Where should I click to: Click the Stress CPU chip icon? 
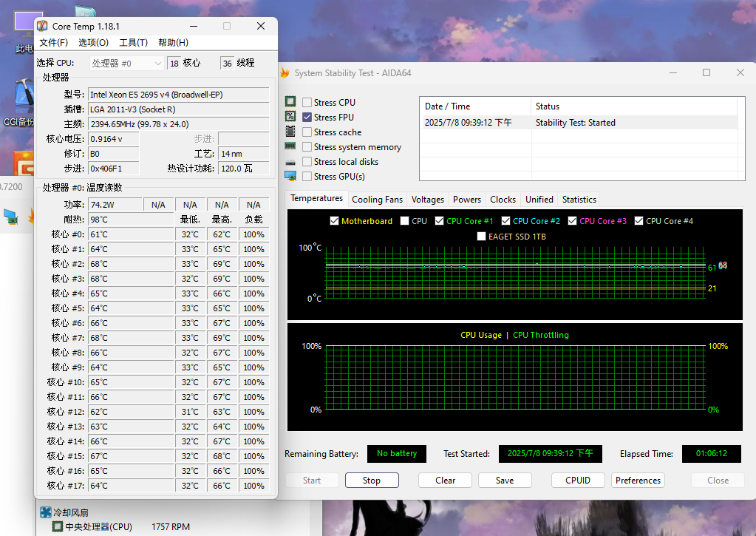pyautogui.click(x=290, y=102)
